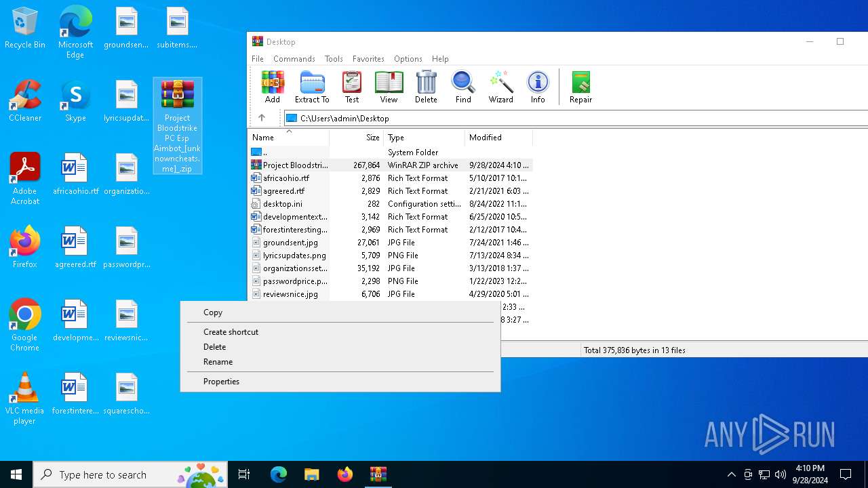Open File Explorer from taskbar
The width and height of the screenshot is (868, 488).
click(312, 474)
